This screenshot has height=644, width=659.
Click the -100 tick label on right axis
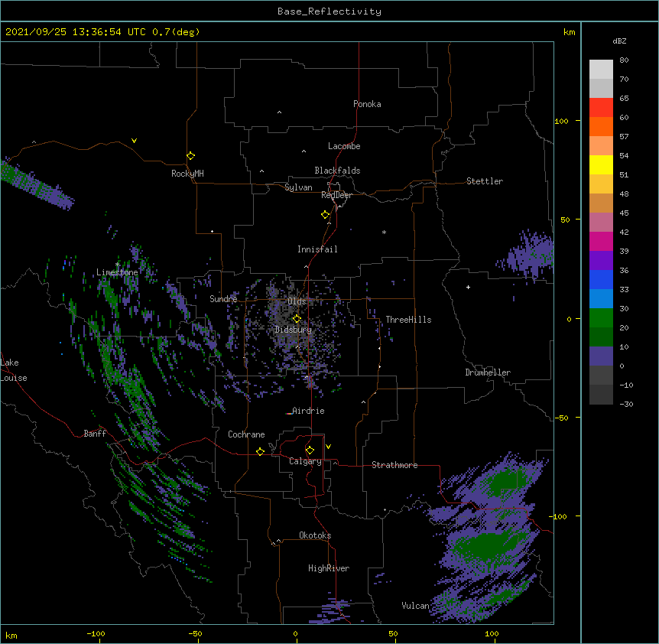[559, 516]
